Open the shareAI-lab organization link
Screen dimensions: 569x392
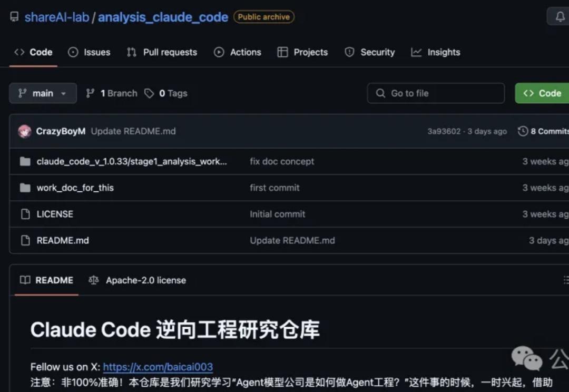click(x=56, y=17)
